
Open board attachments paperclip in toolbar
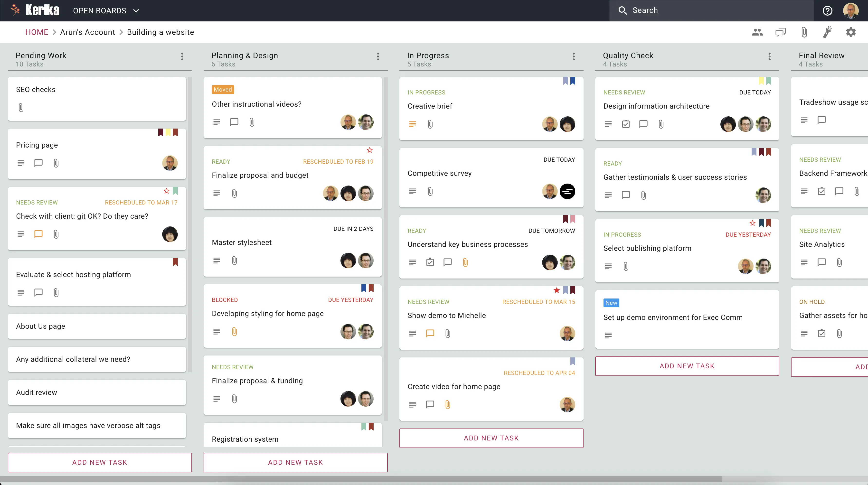point(804,32)
